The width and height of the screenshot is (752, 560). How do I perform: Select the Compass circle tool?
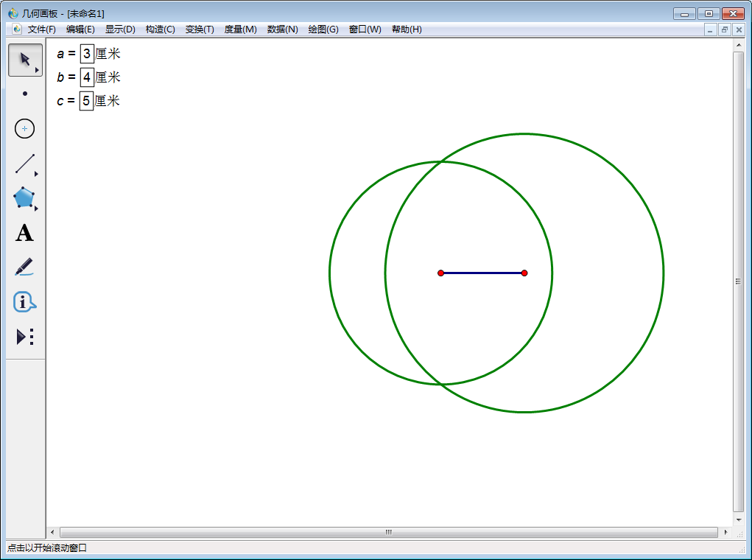tap(25, 129)
